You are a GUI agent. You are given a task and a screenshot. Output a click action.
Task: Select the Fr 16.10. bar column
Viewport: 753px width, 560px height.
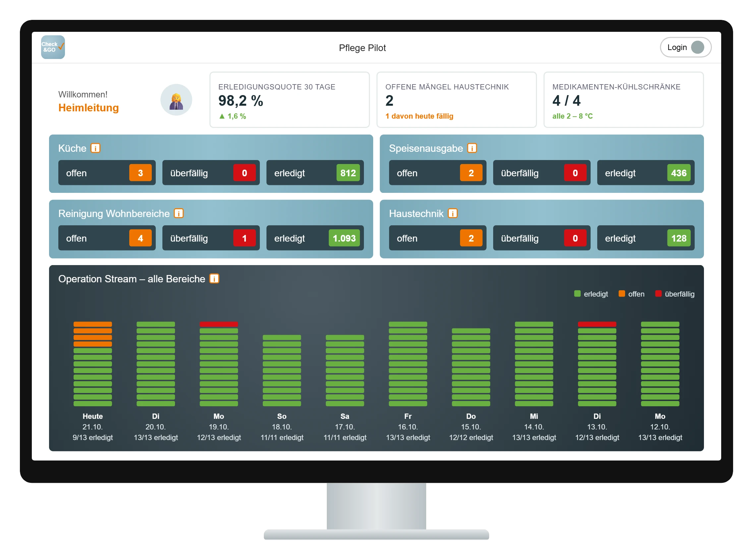(x=408, y=364)
